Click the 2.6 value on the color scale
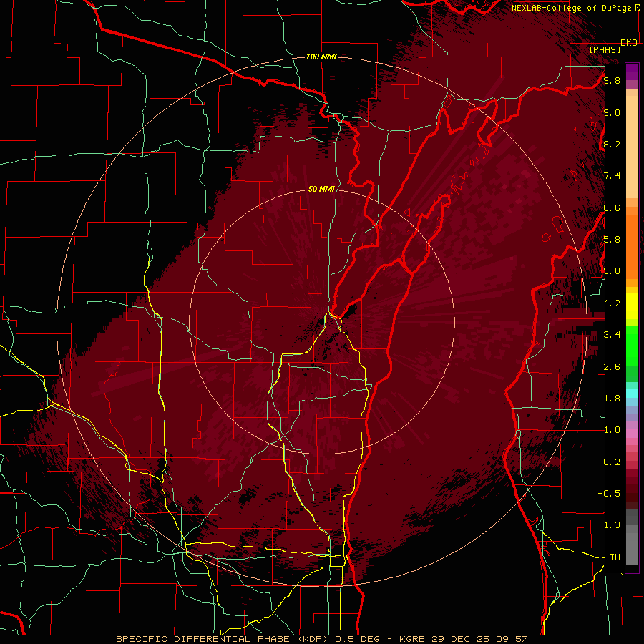644x644 pixels. point(612,367)
